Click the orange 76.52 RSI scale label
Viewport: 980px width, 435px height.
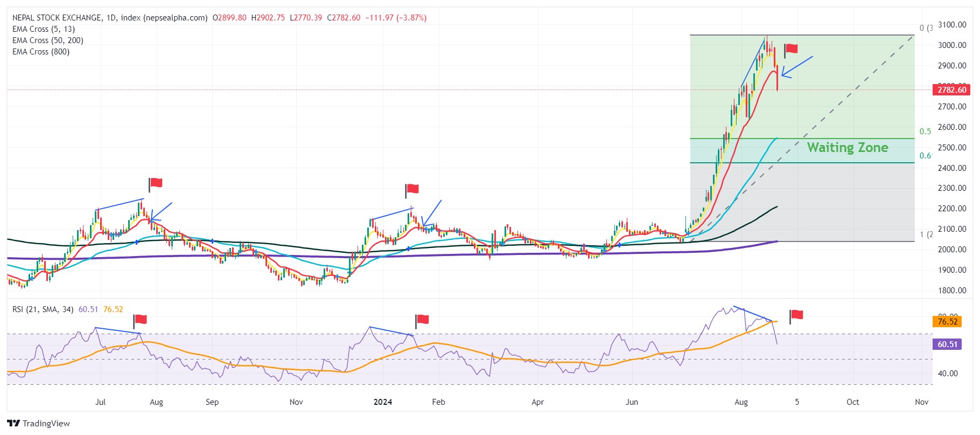pyautogui.click(x=947, y=322)
